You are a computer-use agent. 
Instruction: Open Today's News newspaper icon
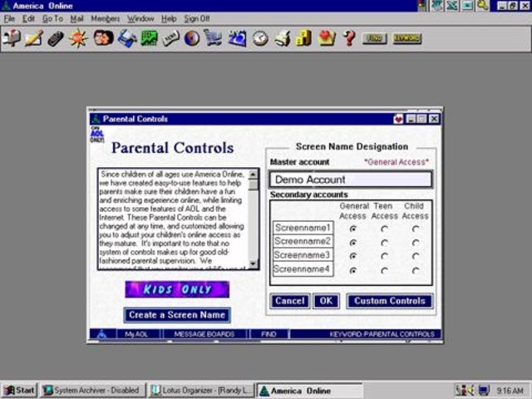click(x=170, y=38)
